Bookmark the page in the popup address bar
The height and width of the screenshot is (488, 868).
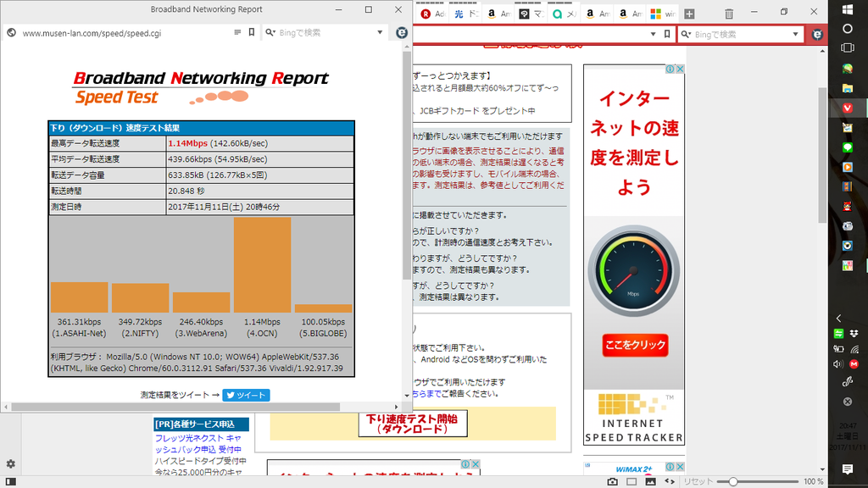(252, 32)
